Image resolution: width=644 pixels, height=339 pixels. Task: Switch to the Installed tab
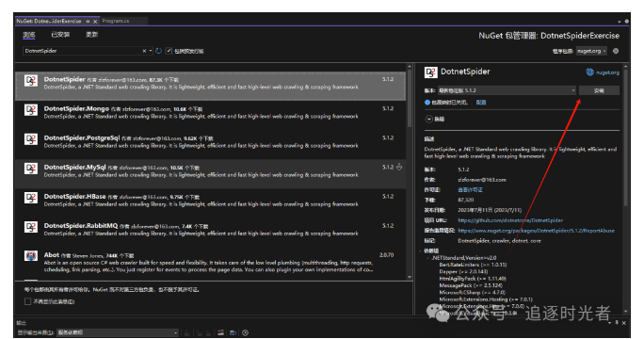click(60, 35)
